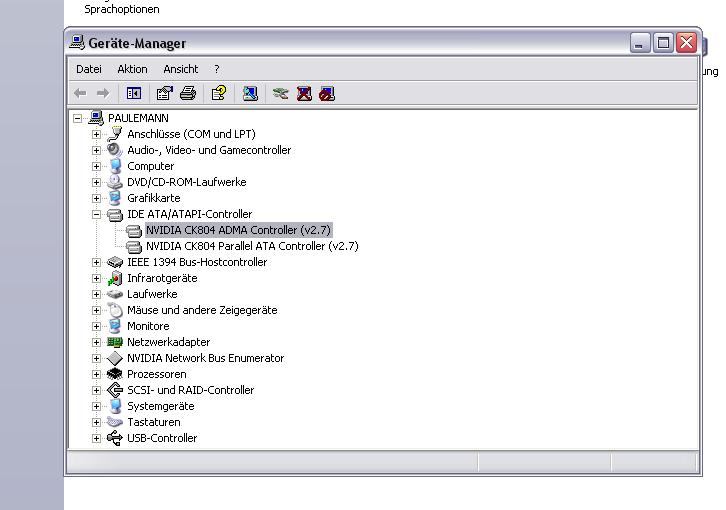Click the Device Manager title bar icon
The width and height of the screenshot is (726, 510).
(77, 43)
